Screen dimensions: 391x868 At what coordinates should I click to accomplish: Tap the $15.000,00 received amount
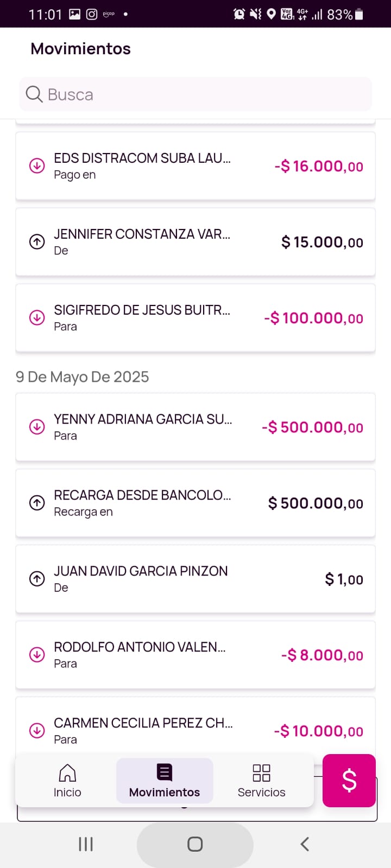322,242
